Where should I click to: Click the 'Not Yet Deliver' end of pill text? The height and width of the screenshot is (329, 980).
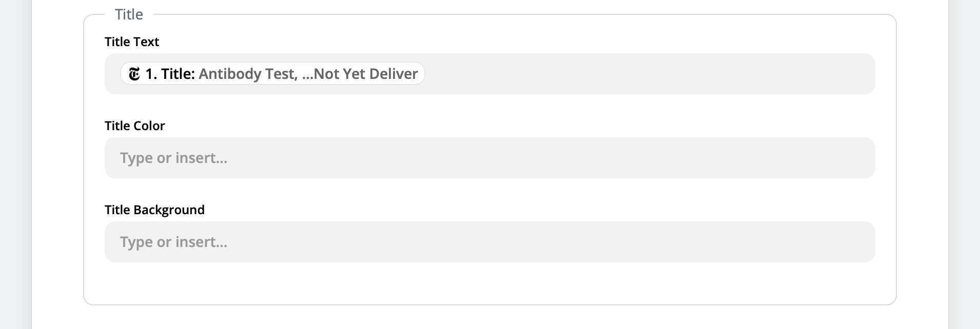pos(366,74)
